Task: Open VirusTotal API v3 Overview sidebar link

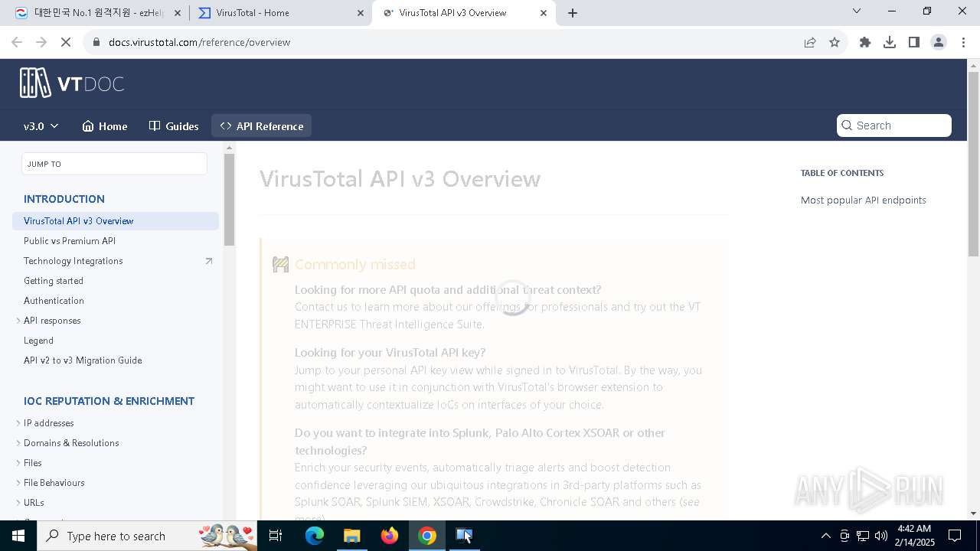Action: 116,221
